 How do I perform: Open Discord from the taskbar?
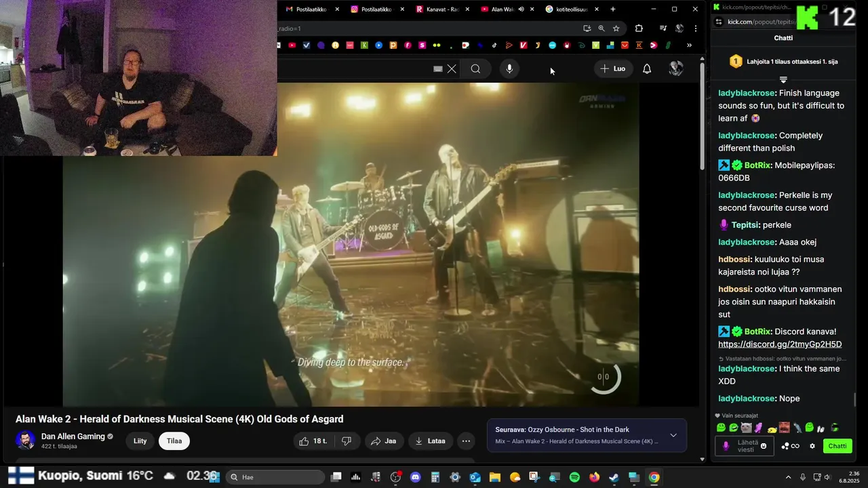(x=415, y=477)
